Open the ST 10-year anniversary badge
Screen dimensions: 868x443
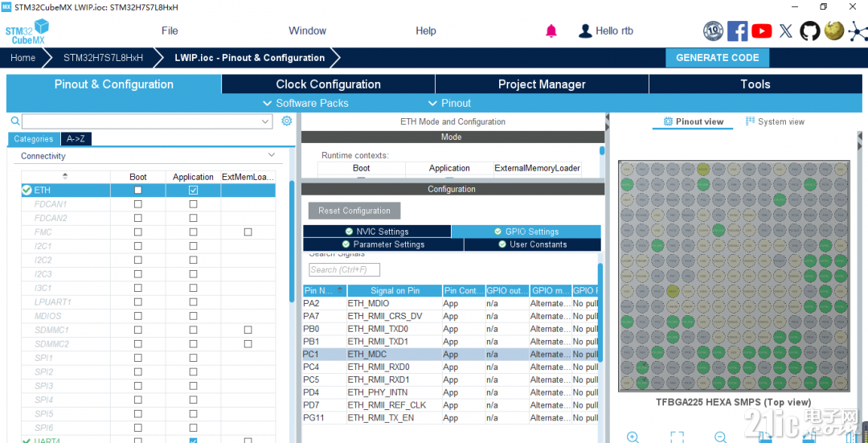[713, 31]
